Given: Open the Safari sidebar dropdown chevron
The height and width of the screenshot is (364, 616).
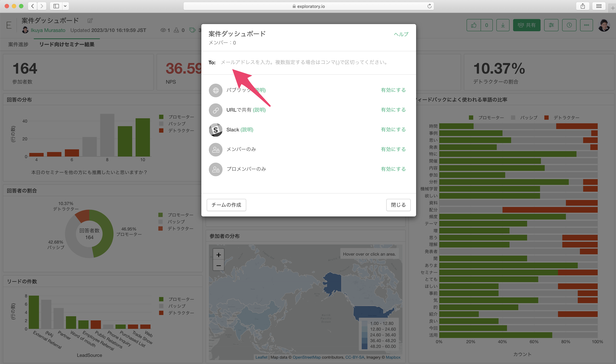Looking at the screenshot, I should (65, 6).
